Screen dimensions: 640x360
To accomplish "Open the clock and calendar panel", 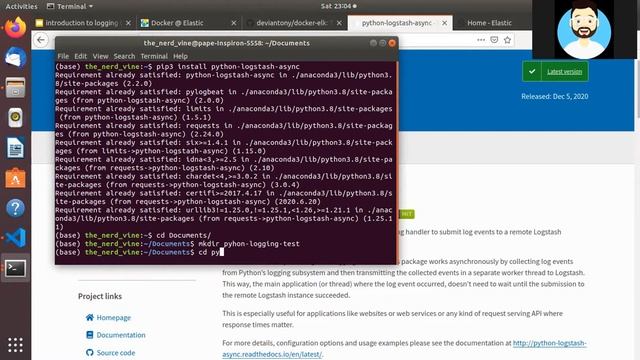I will coord(338,6).
